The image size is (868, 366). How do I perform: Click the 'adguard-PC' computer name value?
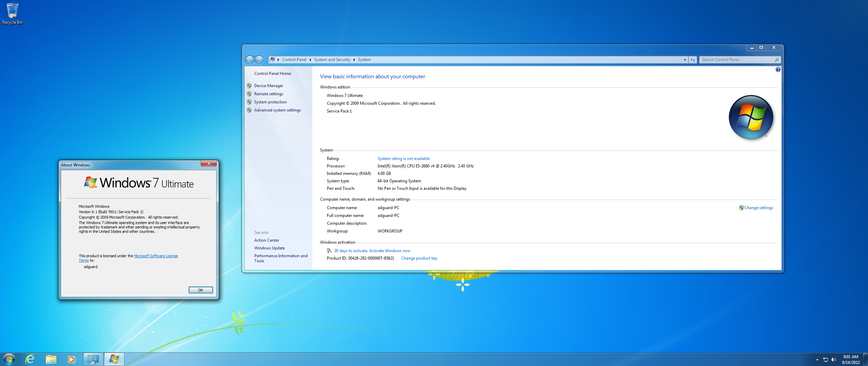389,208
